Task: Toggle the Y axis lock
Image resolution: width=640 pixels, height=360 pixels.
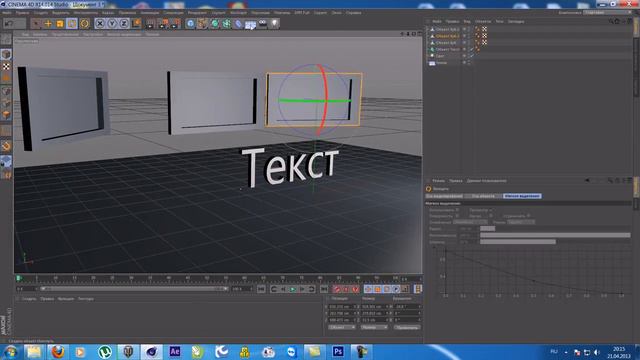Action: 112,24
